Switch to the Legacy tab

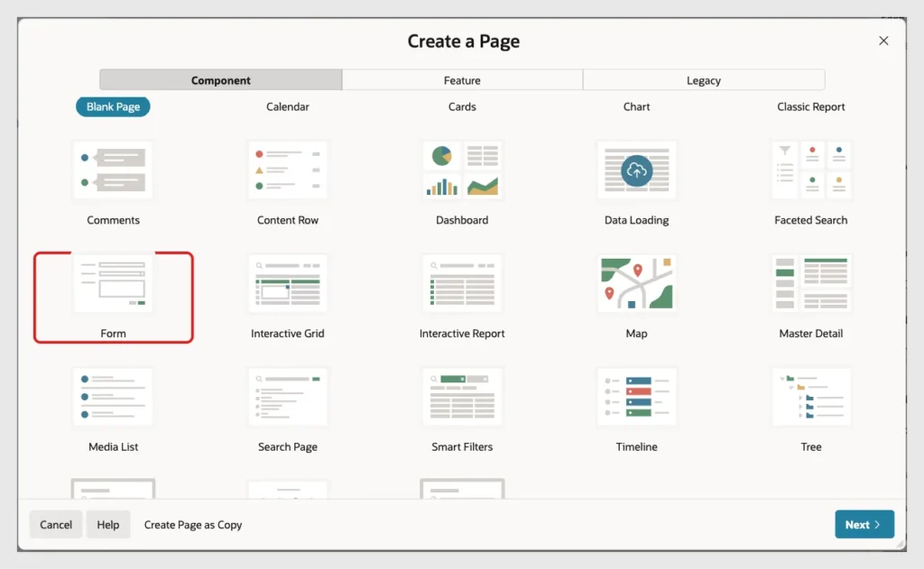(704, 80)
